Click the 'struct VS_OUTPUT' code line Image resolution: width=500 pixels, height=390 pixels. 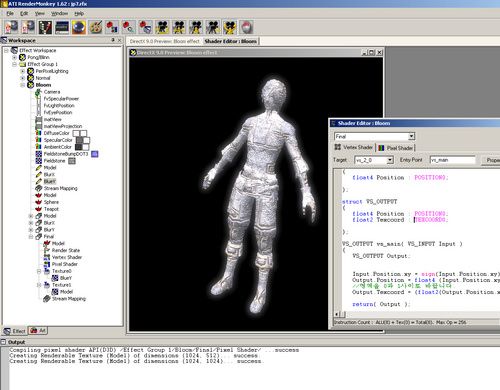tap(370, 202)
